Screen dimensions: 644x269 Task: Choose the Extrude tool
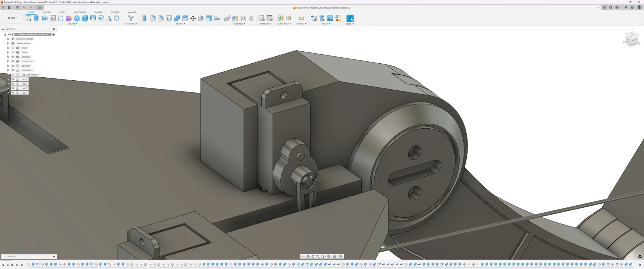[37, 18]
